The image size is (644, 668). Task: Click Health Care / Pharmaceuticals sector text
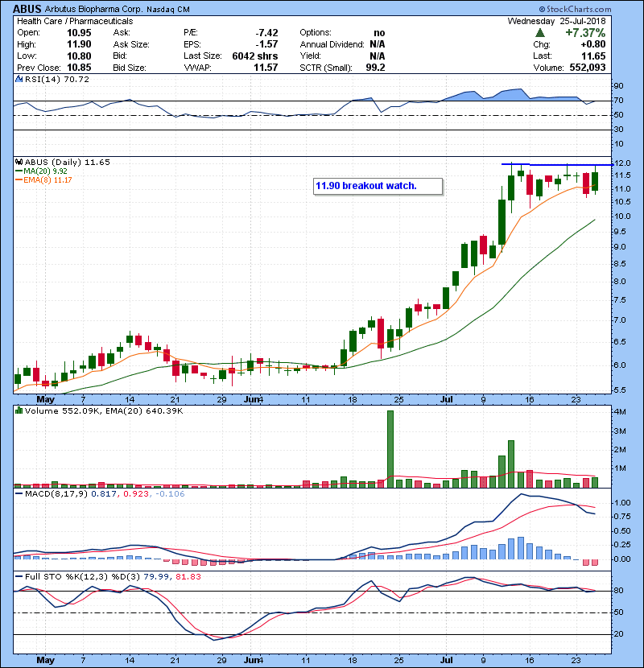75,21
